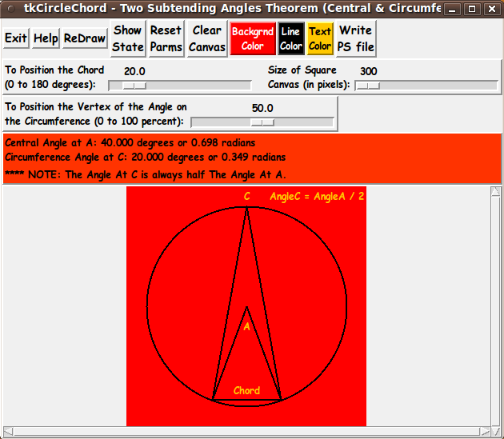Open the red Backgrnd Color picker

coord(253,38)
